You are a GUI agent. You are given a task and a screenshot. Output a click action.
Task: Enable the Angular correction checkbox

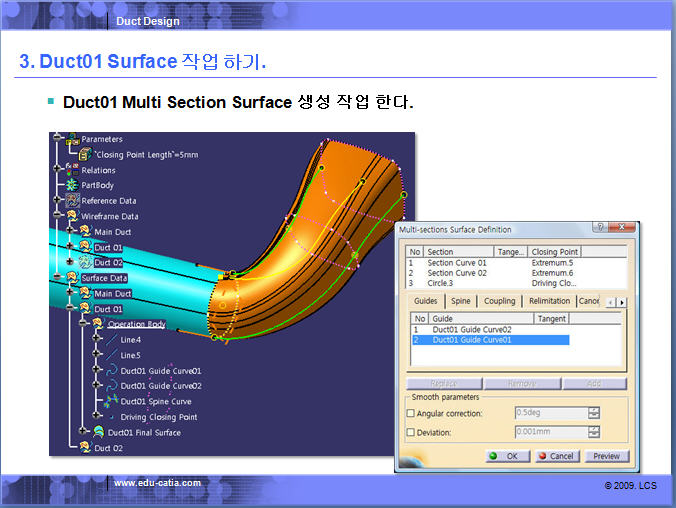[x=411, y=413]
